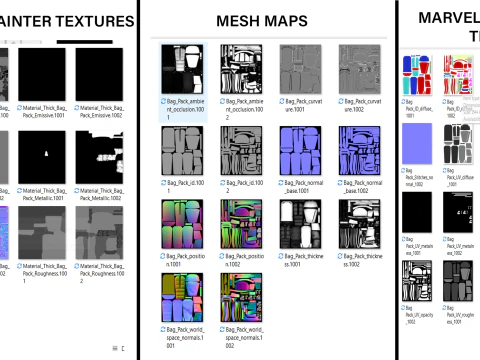Image resolution: width=480 pixels, height=360 pixels.
Task: Click sync icon beside Material_Thick_Bag_Pack_Emissive.1002
Action: pyautogui.click(x=77, y=108)
